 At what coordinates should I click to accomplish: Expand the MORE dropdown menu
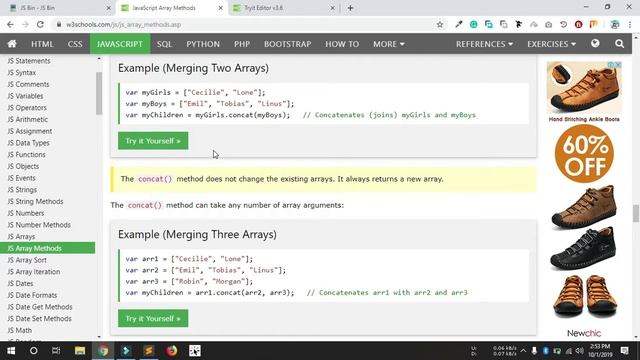point(389,44)
